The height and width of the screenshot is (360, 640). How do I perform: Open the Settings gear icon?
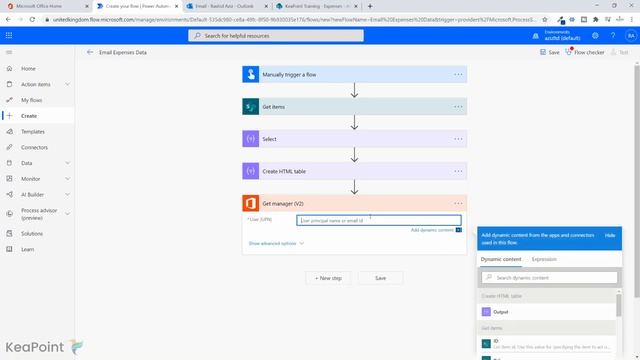click(x=595, y=36)
